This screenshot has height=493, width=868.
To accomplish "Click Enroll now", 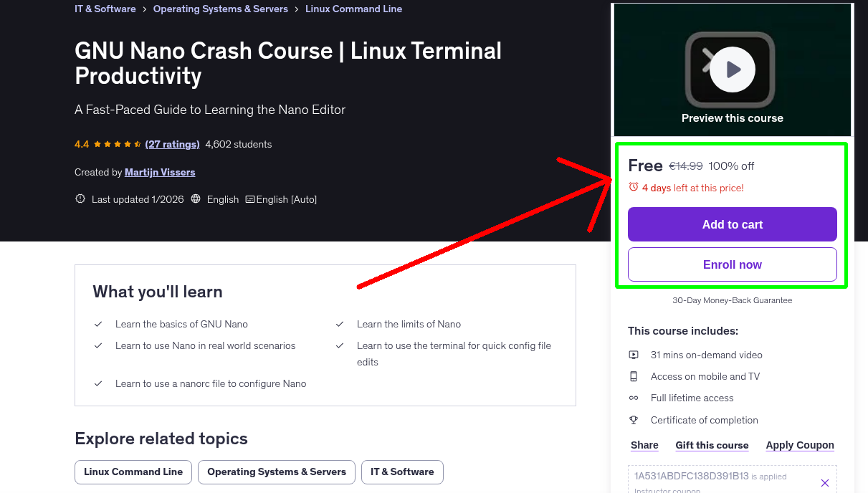I will 732,264.
